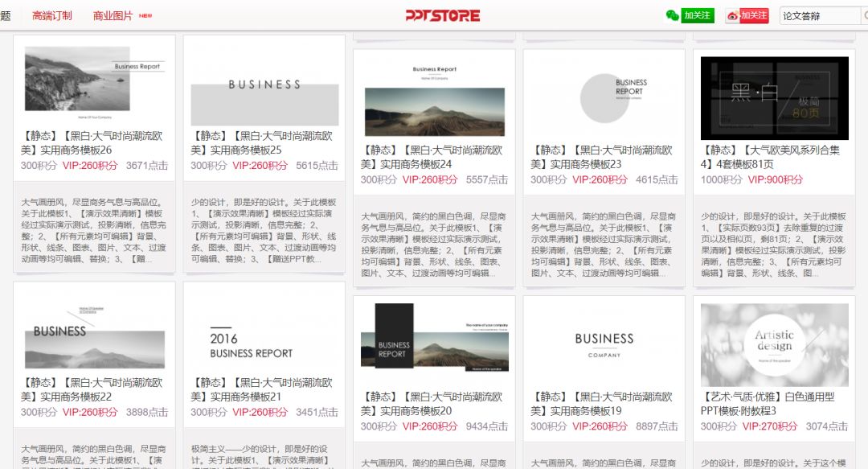Click the search magnifier icon
The height and width of the screenshot is (469, 868).
(x=865, y=14)
